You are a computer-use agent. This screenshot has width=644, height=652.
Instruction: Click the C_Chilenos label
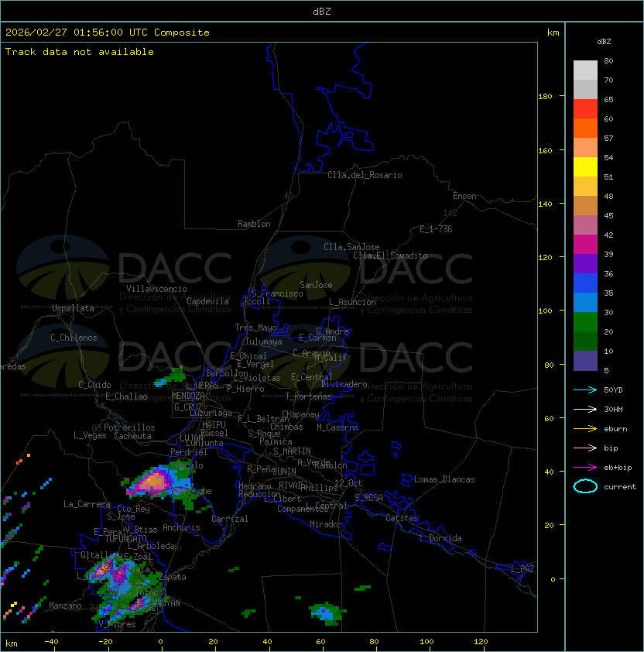tap(74, 338)
